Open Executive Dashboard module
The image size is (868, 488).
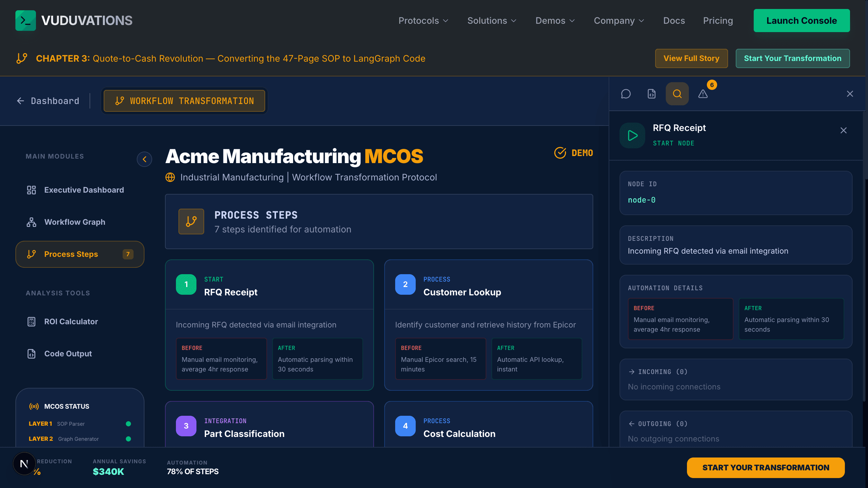coord(80,190)
